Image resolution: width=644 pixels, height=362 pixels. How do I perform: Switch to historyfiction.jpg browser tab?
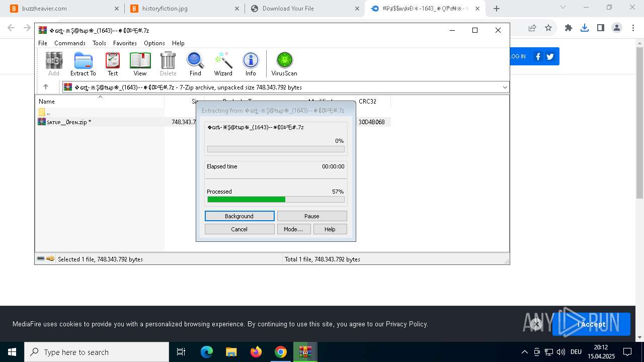point(184,9)
